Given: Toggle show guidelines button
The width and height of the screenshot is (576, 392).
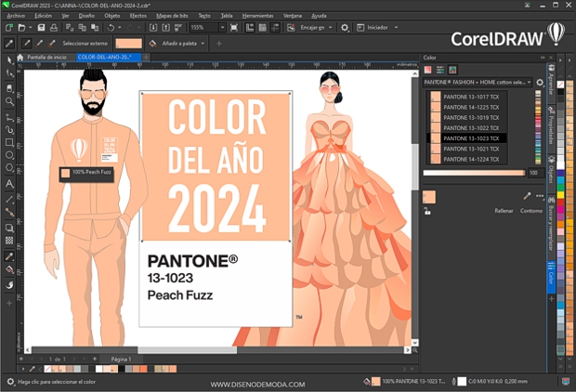Looking at the screenshot, I should tap(275, 28).
